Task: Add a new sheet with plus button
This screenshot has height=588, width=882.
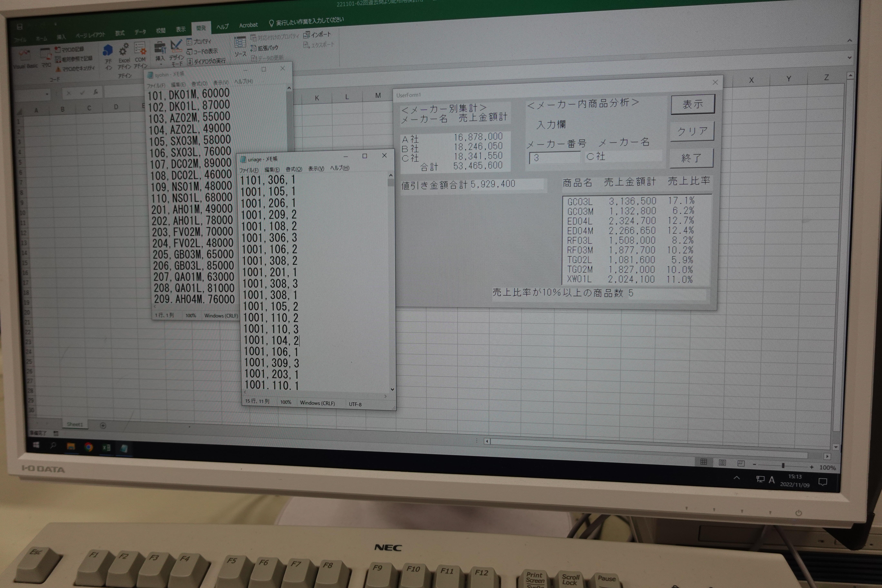Action: [x=103, y=426]
